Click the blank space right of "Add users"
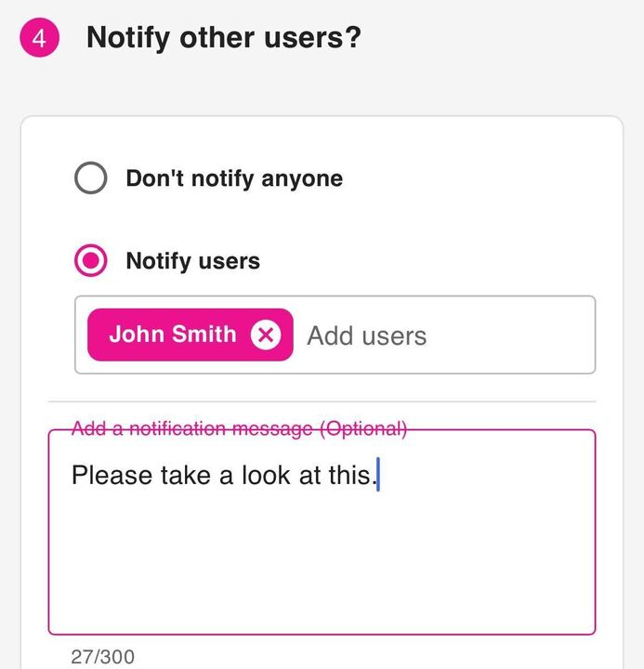The image size is (644, 669). point(511,335)
